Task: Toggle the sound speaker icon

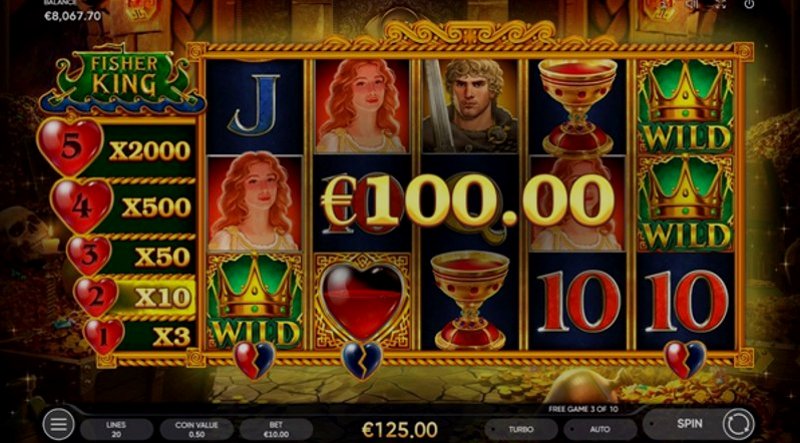Action: [x=692, y=4]
